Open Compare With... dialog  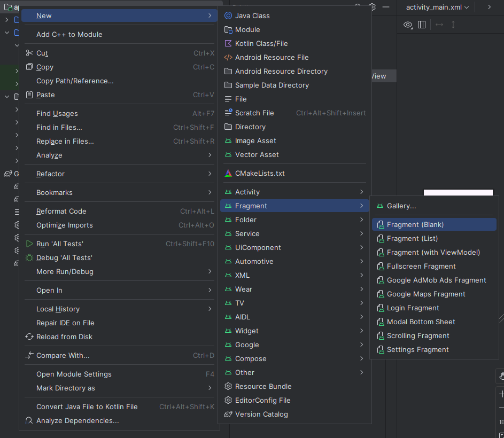click(x=120, y=355)
